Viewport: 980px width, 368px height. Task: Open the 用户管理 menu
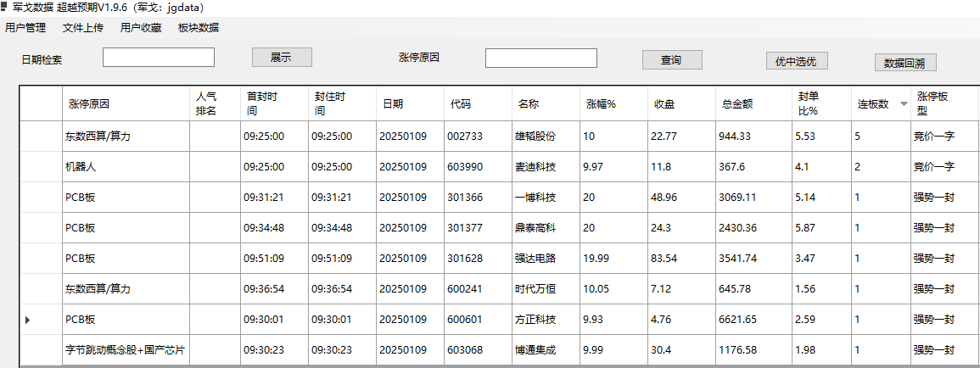(x=25, y=27)
